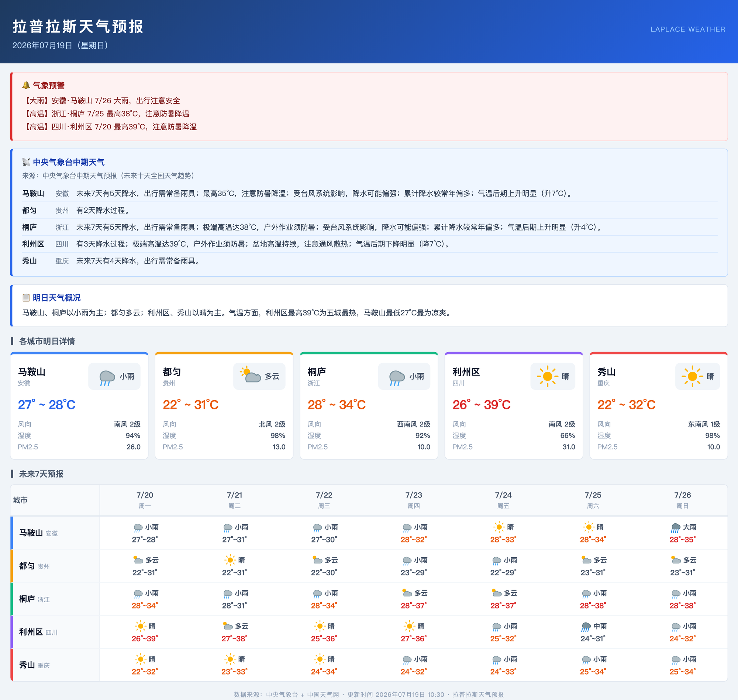Viewport: 738px width, 700px height.
Task: Click the sunny icon in 利州区 card
Action: click(548, 377)
